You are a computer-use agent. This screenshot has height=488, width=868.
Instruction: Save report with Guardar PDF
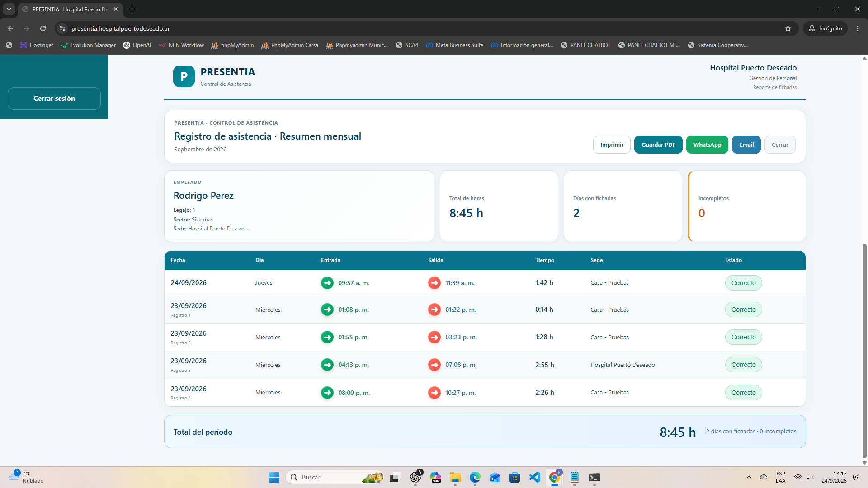point(658,145)
